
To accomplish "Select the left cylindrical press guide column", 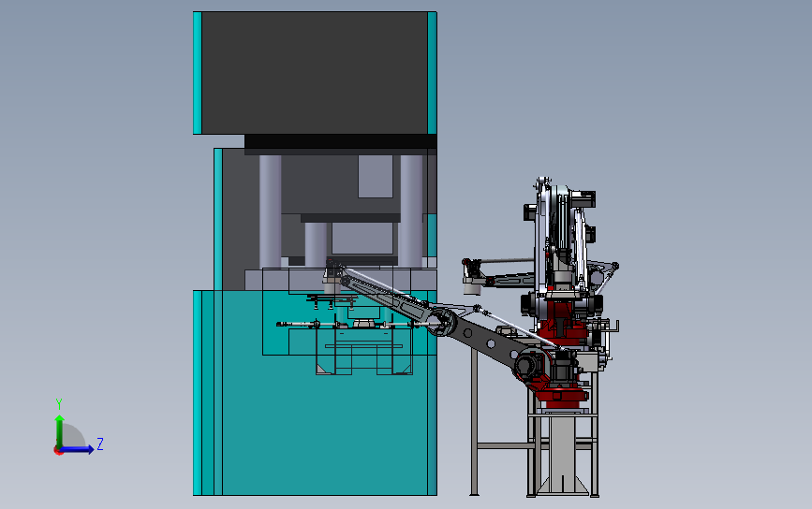I will click(x=271, y=211).
